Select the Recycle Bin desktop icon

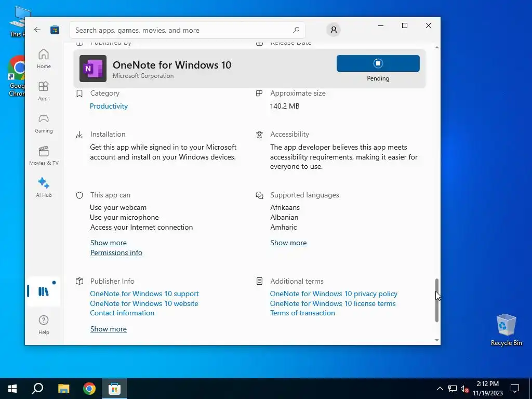[x=506, y=330]
